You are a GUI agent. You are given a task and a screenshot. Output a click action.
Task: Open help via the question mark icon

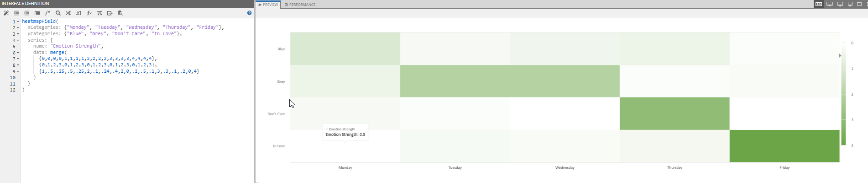pyautogui.click(x=249, y=13)
